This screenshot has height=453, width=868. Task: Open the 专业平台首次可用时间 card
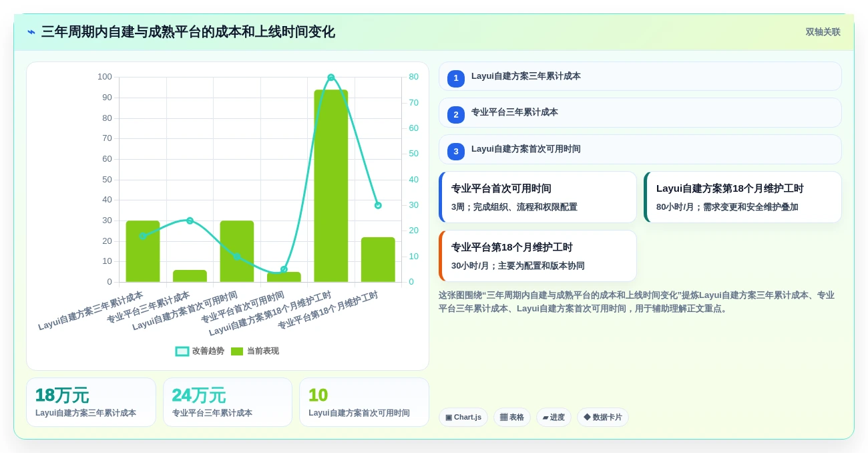[x=537, y=197]
